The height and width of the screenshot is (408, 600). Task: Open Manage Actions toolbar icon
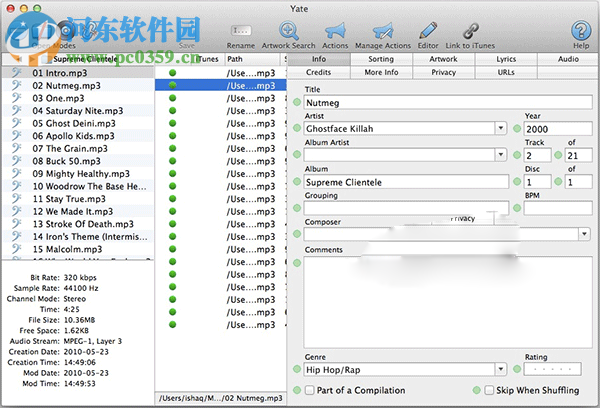[383, 31]
